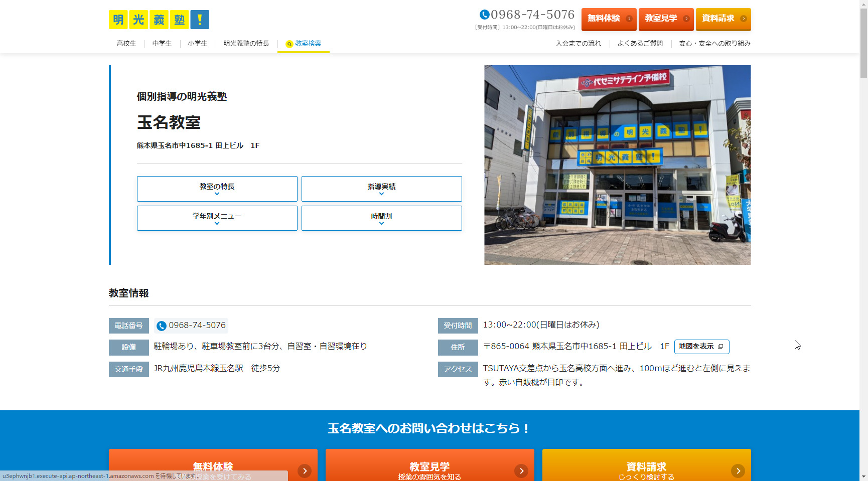Click the chevron circle on the bottom 無料体験 banner

[305, 471]
